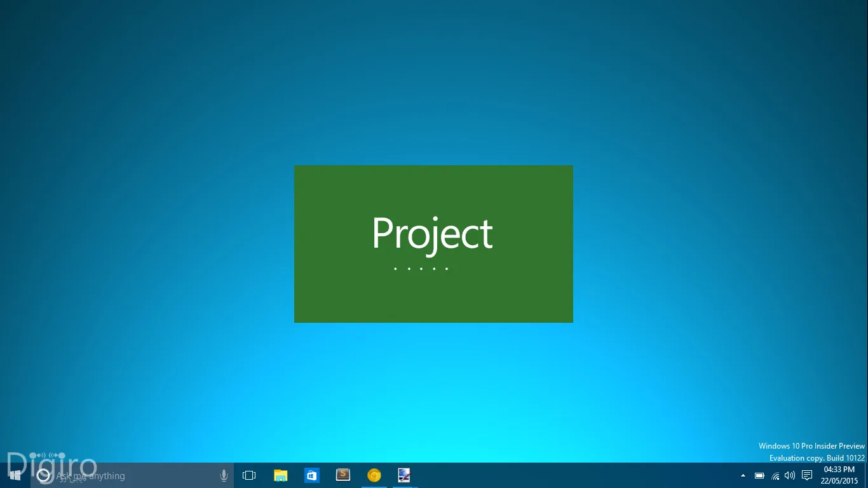This screenshot has height=488, width=868.
Task: Click the volume speaker icon
Action: [790, 475]
